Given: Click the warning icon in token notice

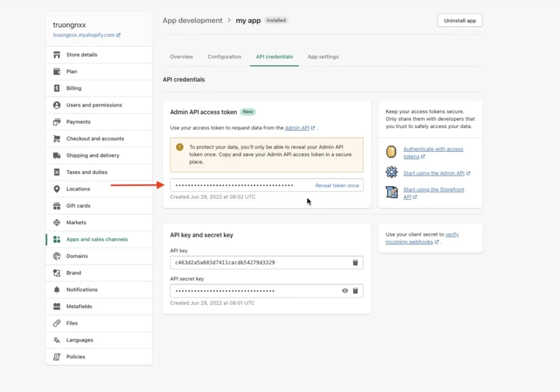Looking at the screenshot, I should tap(180, 147).
